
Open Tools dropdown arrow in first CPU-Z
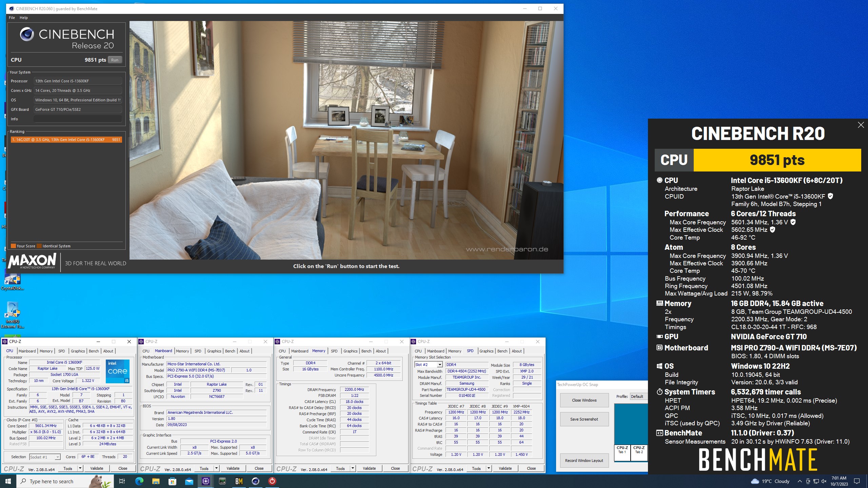[x=80, y=468]
